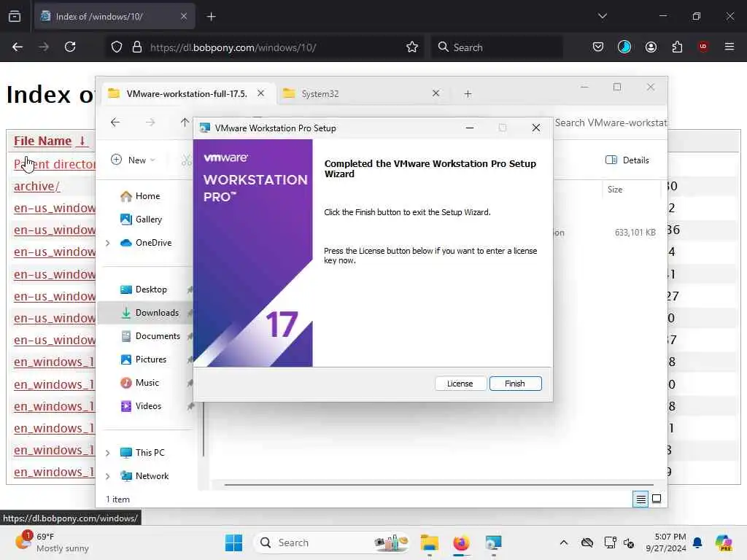
Task: Open the New dropdown in File Explorer
Action: tap(133, 160)
